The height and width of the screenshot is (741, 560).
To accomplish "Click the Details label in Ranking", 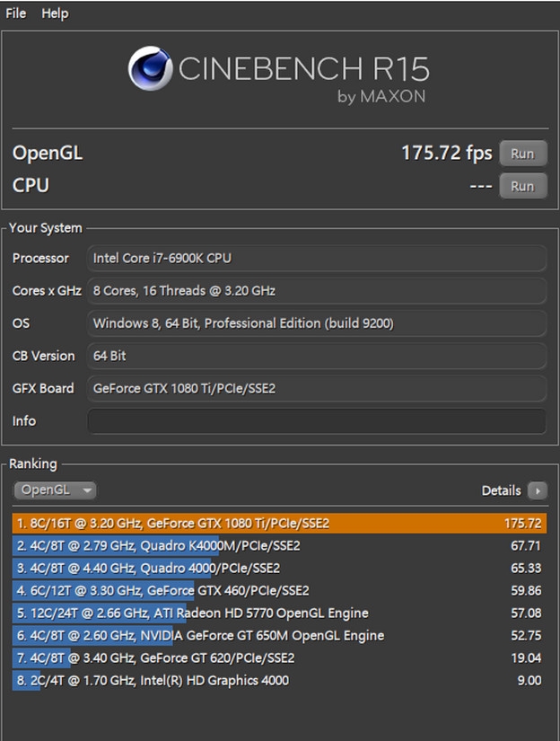I will click(501, 490).
